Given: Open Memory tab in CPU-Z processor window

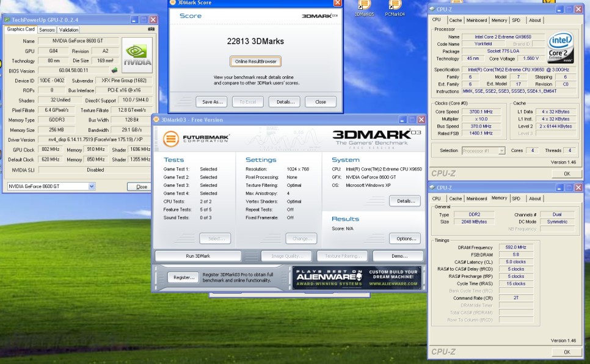Looking at the screenshot, I should 499,20.
